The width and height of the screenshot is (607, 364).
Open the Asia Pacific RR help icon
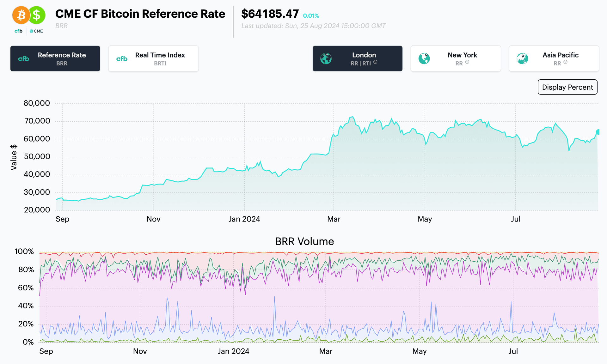click(x=566, y=62)
